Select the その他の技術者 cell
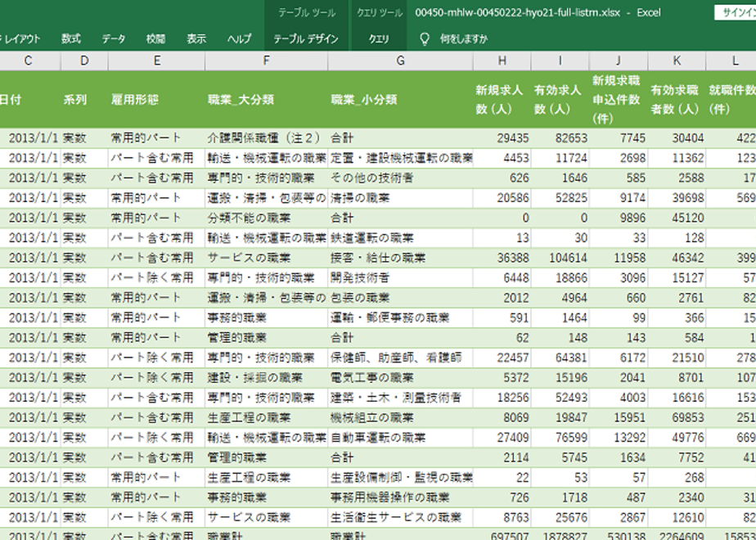756x540 pixels. pyautogui.click(x=401, y=178)
